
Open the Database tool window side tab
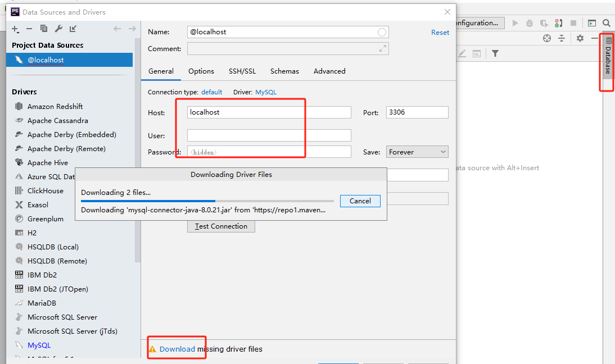click(608, 57)
